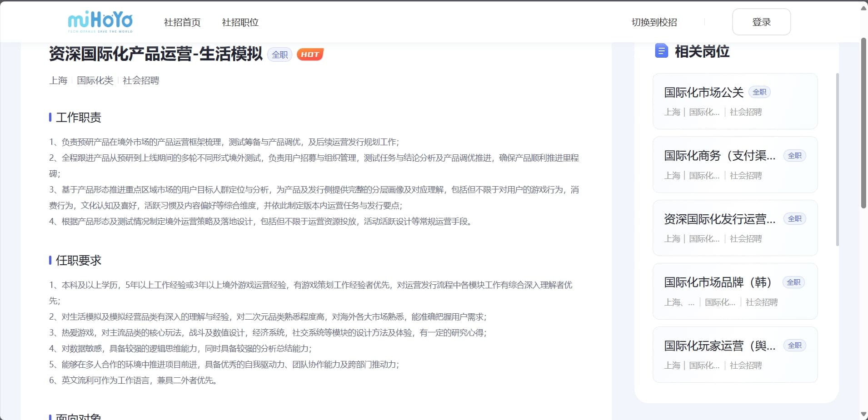Click the HOT badge beside job title
868x420 pixels.
coord(310,54)
